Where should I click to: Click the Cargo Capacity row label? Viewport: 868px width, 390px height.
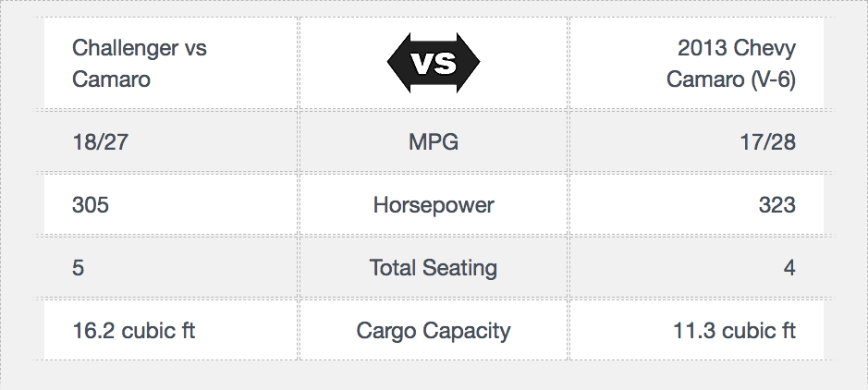434,331
